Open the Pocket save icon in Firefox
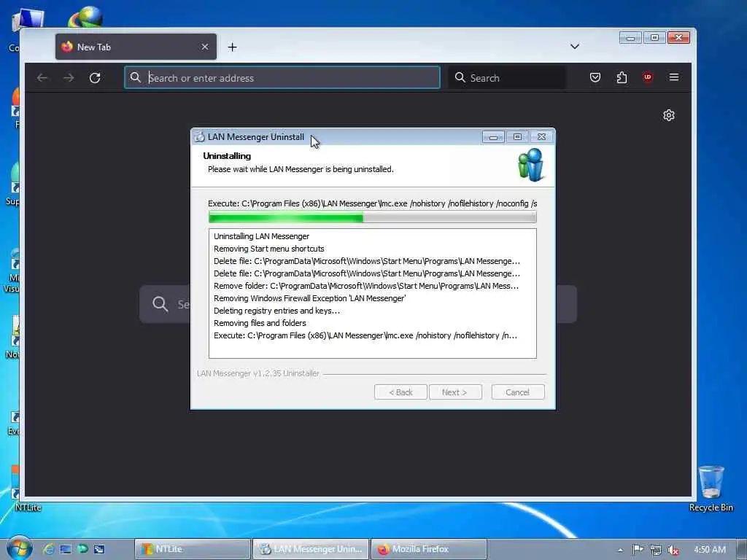 tap(595, 77)
